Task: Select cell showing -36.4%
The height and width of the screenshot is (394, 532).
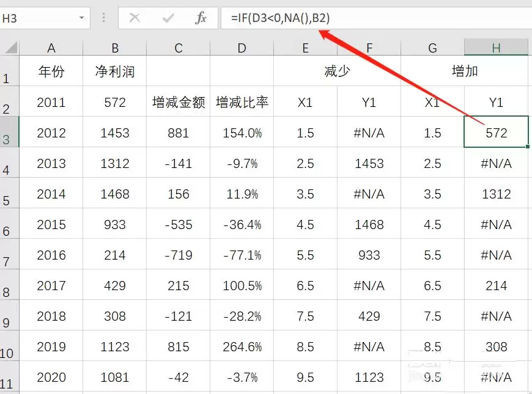Action: tap(242, 224)
